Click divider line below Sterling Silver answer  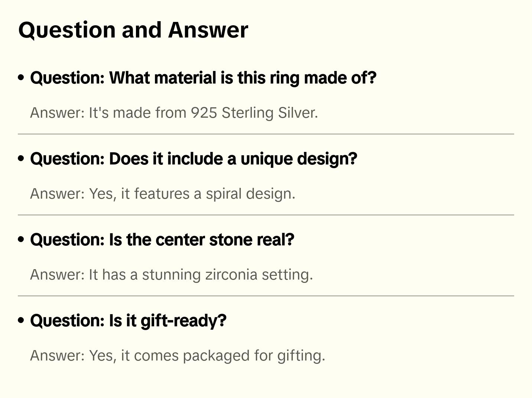[x=266, y=134]
